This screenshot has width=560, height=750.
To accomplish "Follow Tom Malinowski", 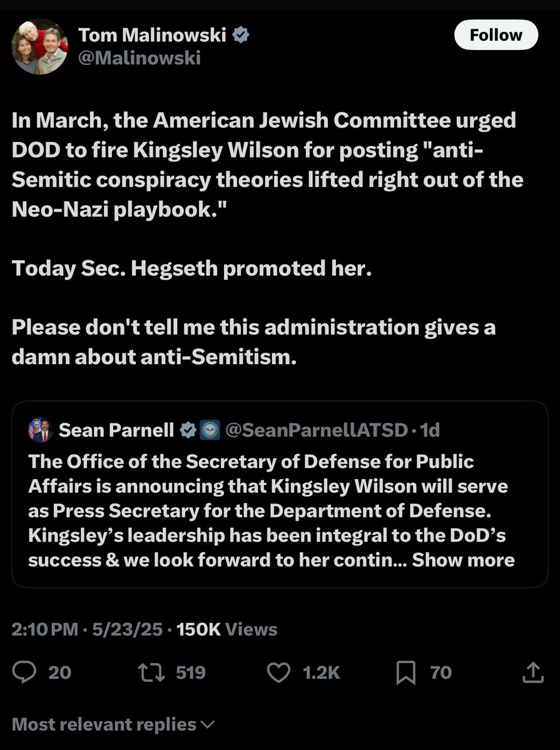I will pos(496,34).
